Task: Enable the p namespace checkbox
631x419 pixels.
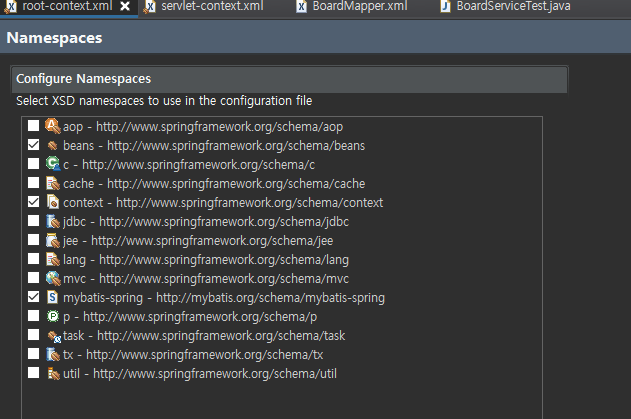Action: click(33, 316)
